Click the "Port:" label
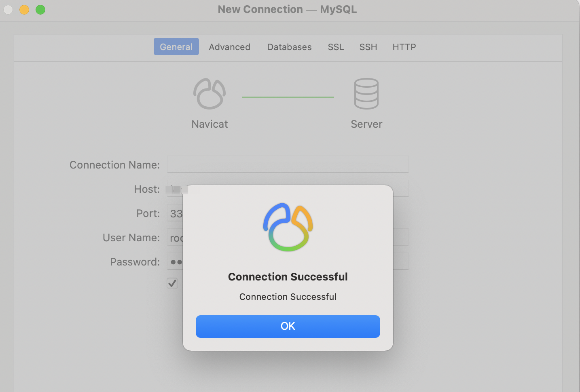Image resolution: width=580 pixels, height=392 pixels. (x=148, y=213)
